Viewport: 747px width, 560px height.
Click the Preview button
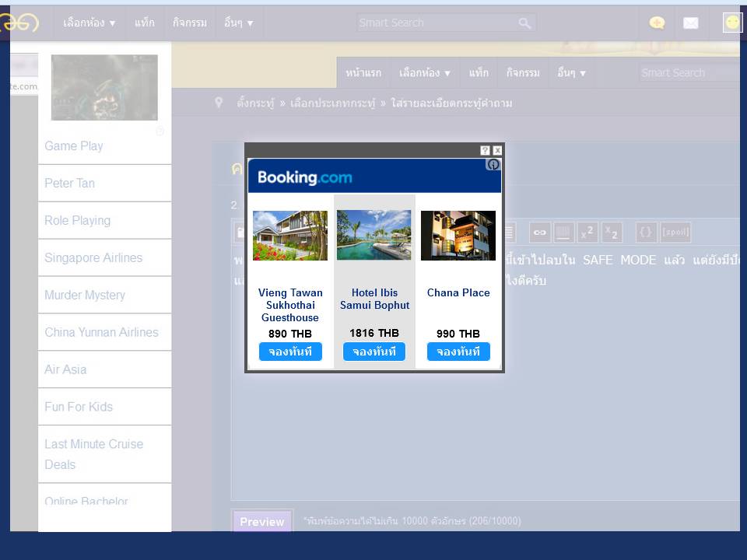[261, 521]
